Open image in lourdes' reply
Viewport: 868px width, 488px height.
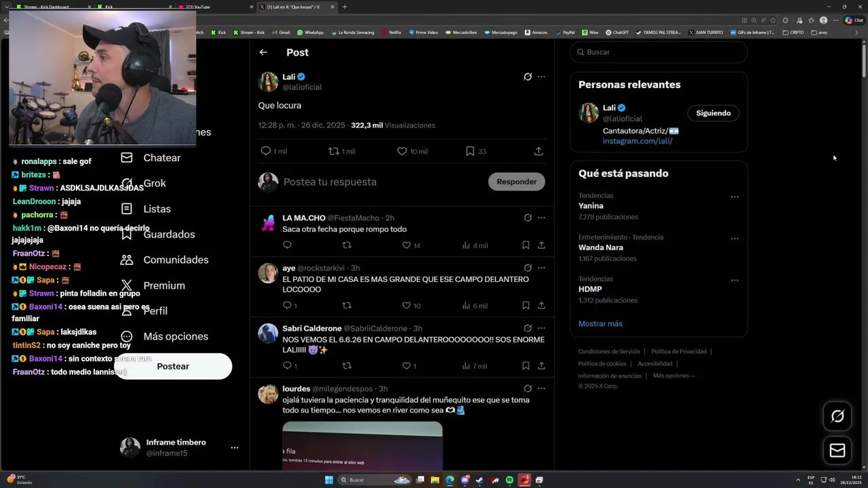362,445
